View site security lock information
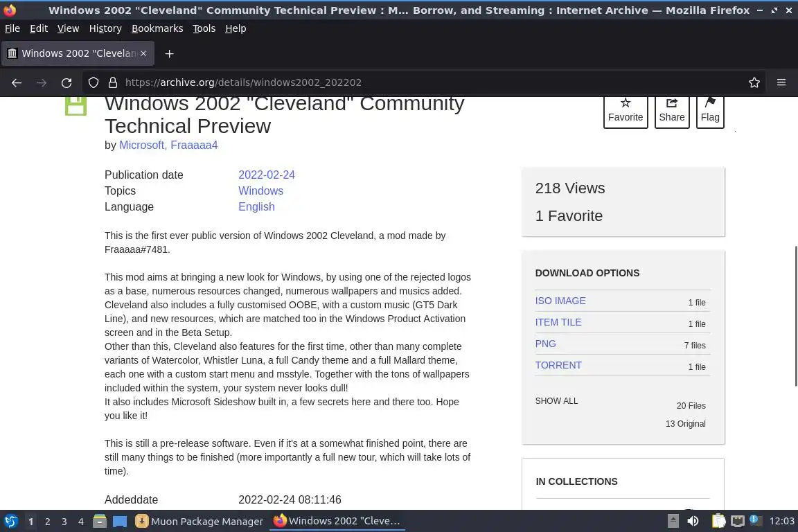 (x=113, y=82)
